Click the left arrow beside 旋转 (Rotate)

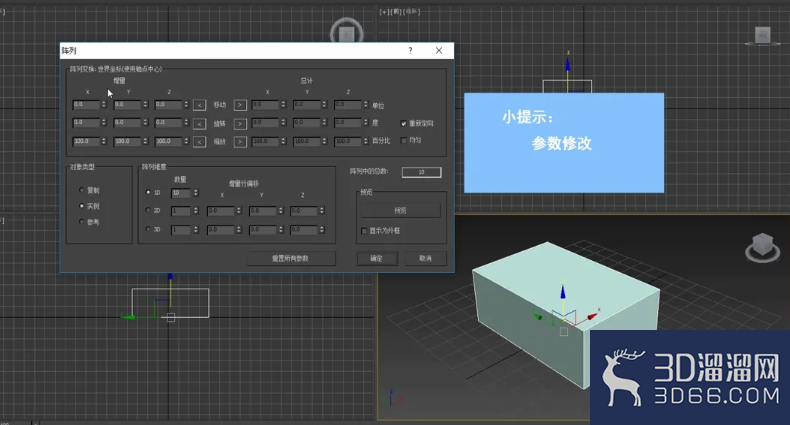tap(200, 124)
